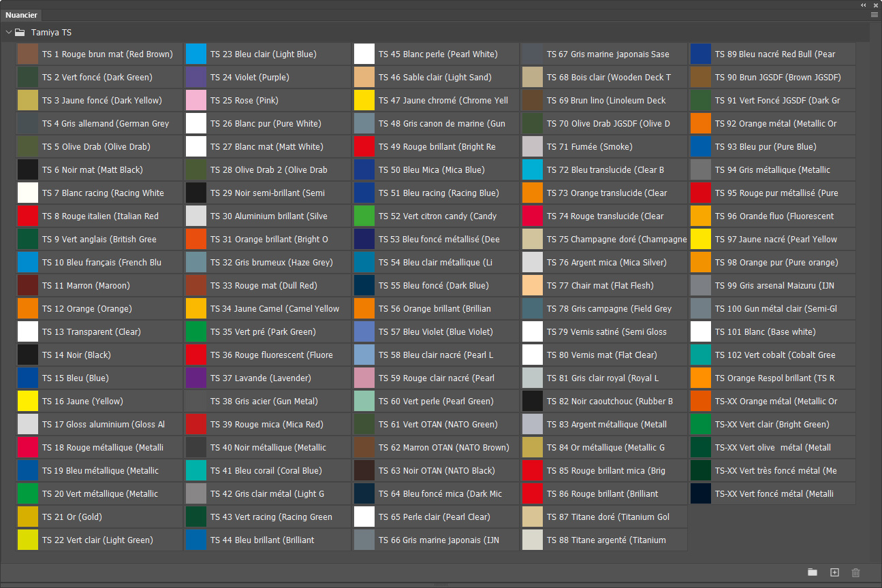Select the Tamiya TS folder icon
Viewport: 882px width, 588px height.
[x=20, y=32]
